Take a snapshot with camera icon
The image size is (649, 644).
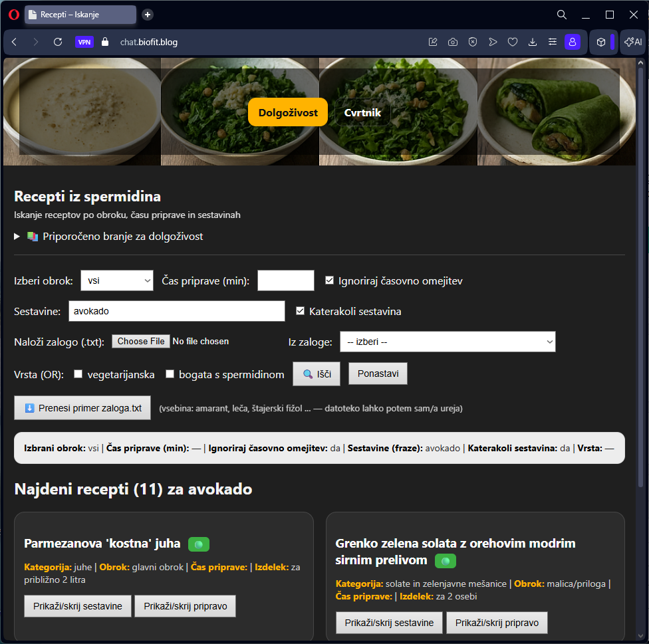point(453,42)
